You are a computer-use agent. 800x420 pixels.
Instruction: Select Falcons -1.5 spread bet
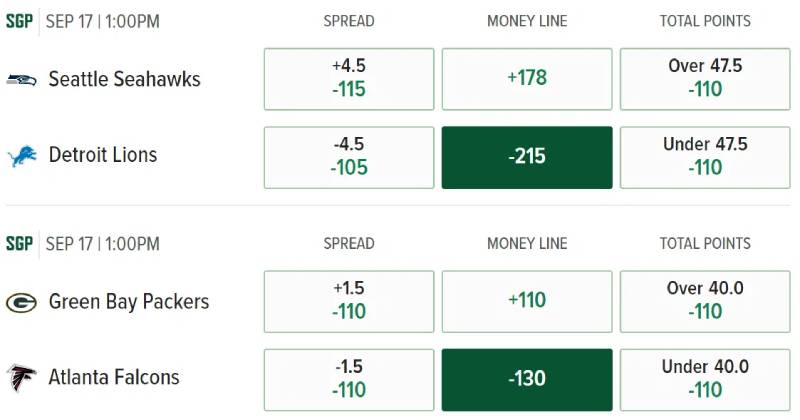pos(349,379)
